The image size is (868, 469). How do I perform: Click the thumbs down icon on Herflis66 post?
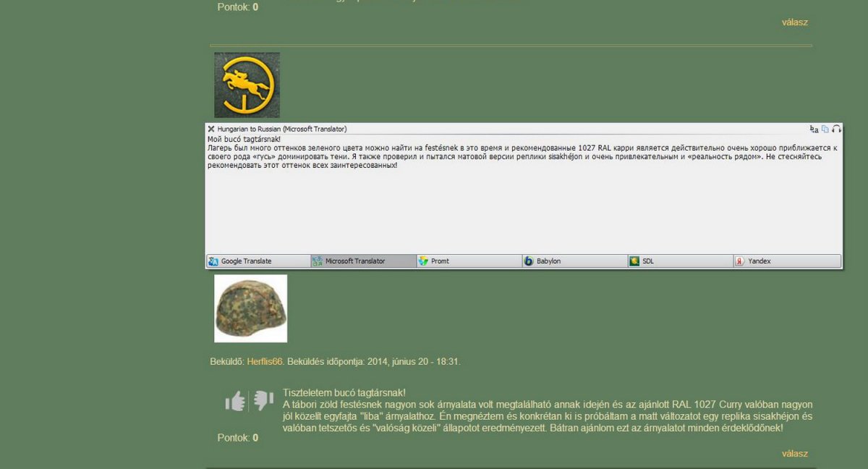point(262,401)
